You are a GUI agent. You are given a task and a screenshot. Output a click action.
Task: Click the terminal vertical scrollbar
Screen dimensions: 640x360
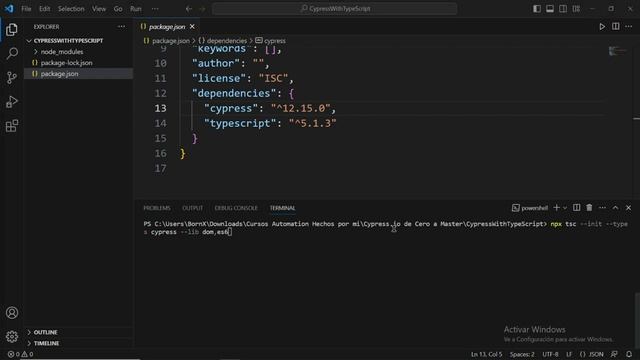coord(637,320)
